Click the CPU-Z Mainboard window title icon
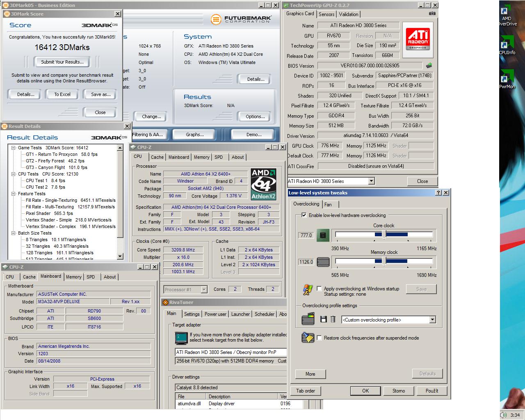The height and width of the screenshot is (420, 525). pyautogui.click(x=5, y=267)
